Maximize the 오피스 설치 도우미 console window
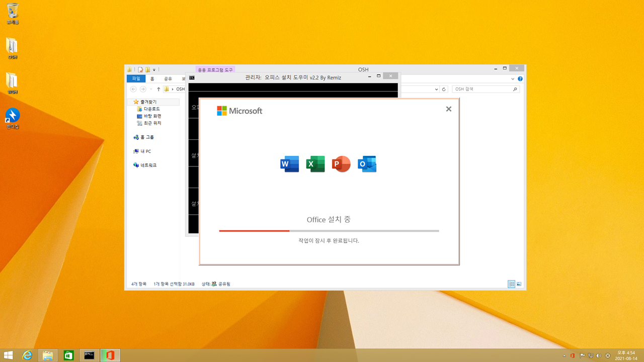 (378, 76)
